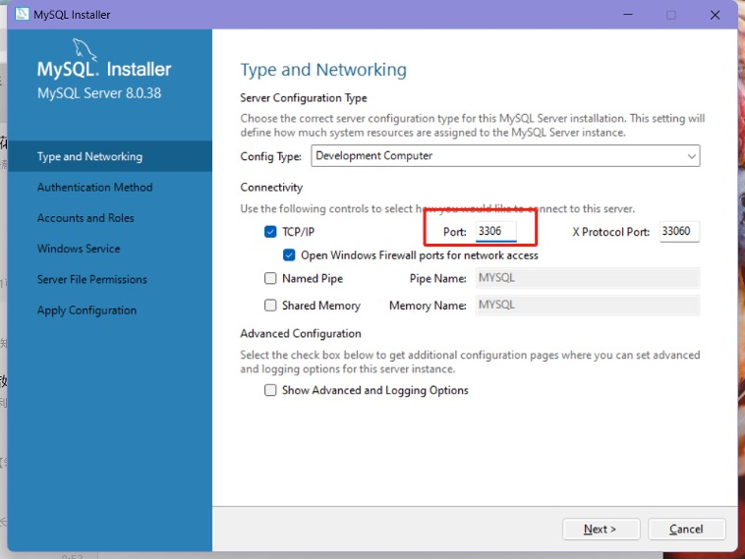Open Accounts and Roles step
The height and width of the screenshot is (560, 745).
click(86, 218)
